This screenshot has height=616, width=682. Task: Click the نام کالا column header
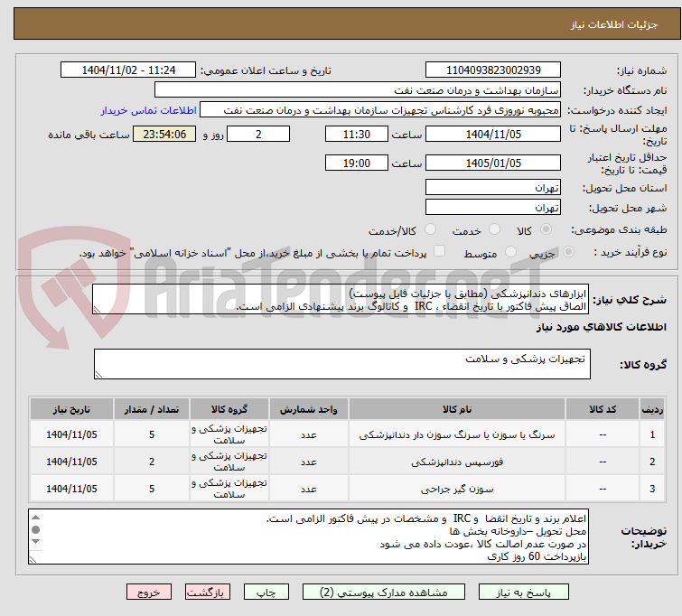457,409
